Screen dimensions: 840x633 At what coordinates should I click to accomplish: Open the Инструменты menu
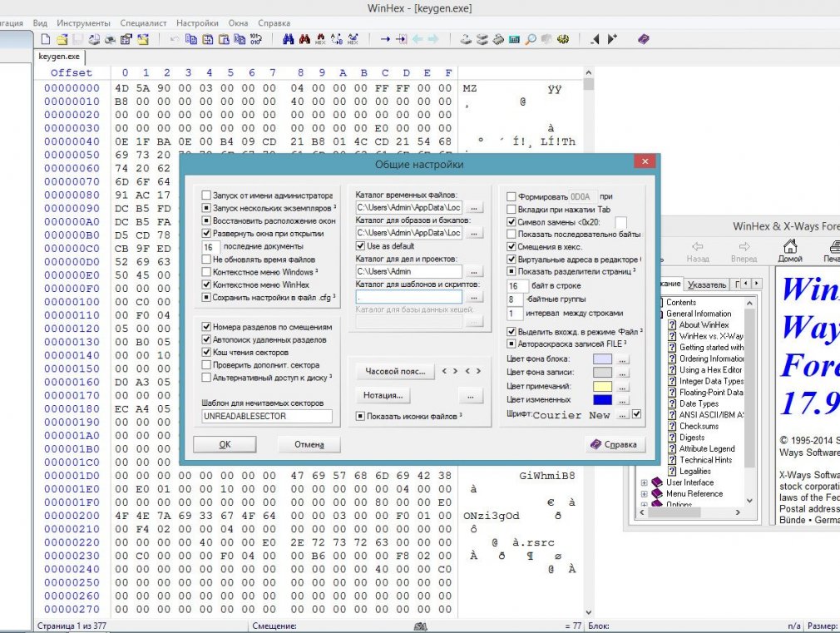pos(83,23)
